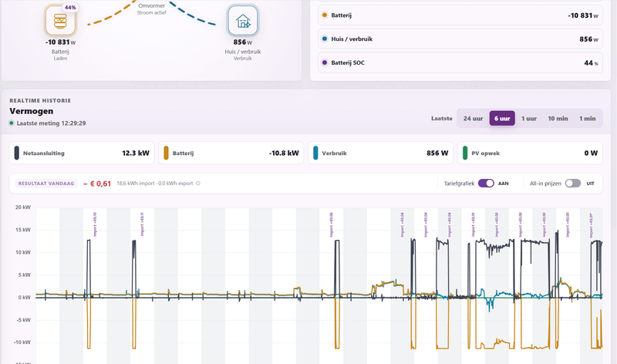Click the battery icon showing 44%
Screen dimensions: 617x364
point(60,21)
